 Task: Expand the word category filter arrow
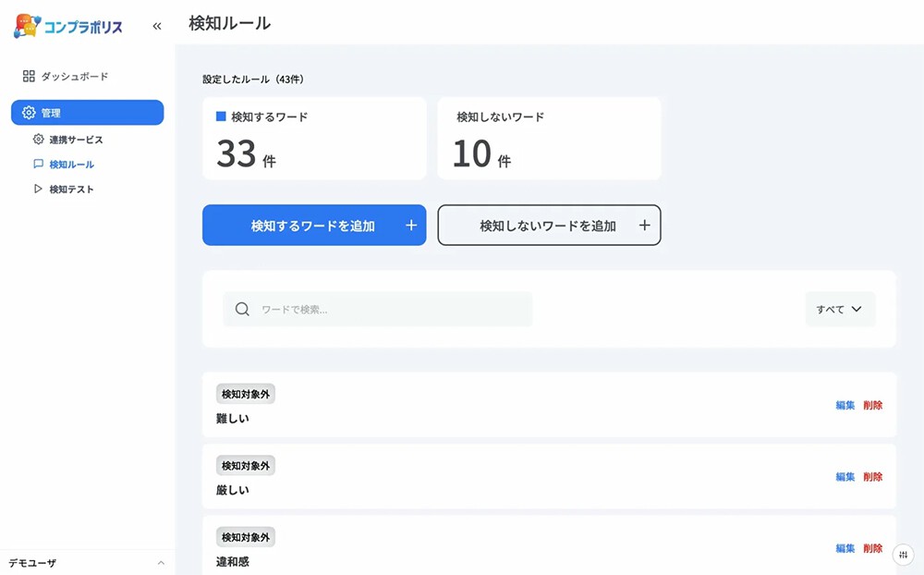tap(858, 309)
